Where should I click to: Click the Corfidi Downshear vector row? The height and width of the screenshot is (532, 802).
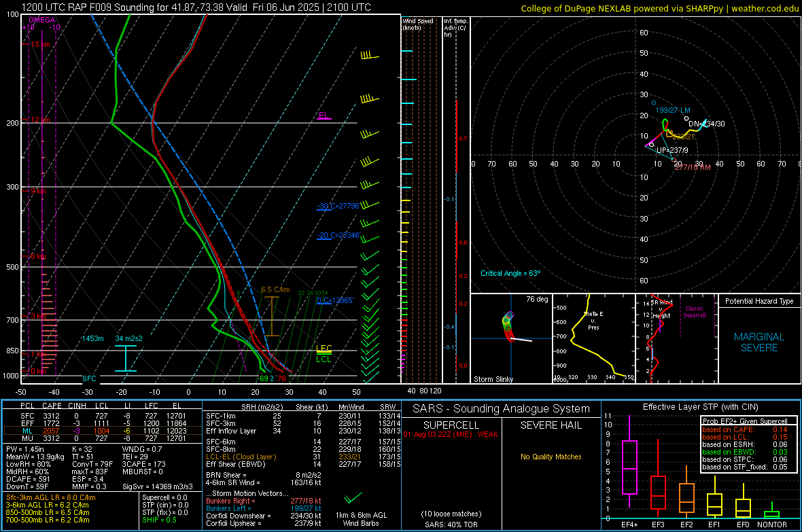click(264, 516)
